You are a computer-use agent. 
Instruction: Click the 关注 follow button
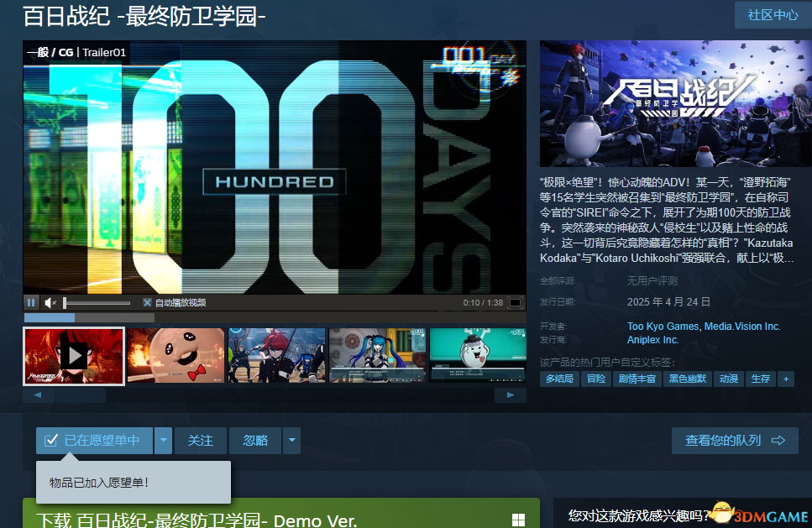click(201, 441)
